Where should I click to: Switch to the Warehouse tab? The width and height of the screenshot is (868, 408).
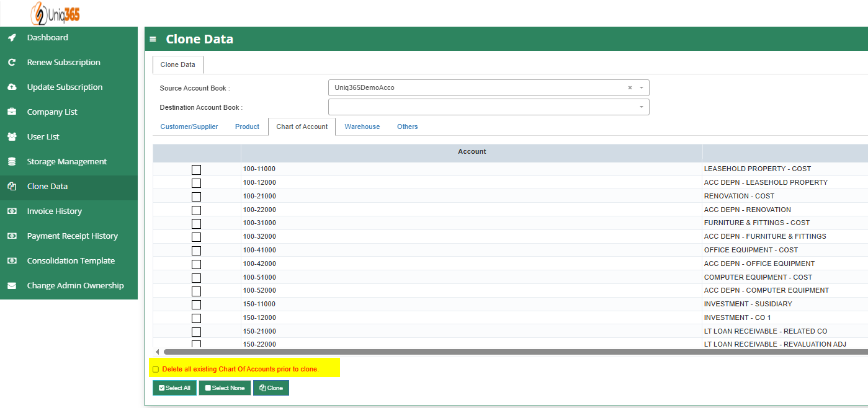362,126
